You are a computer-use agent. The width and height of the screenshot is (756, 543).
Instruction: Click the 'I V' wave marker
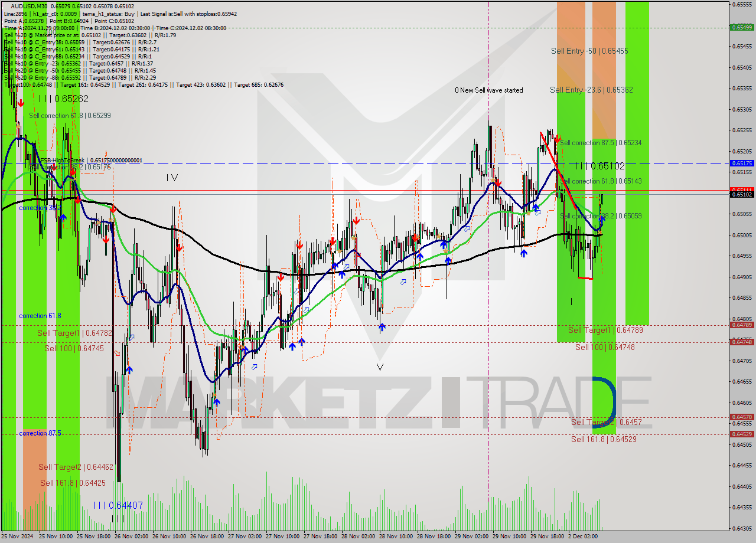point(171,177)
